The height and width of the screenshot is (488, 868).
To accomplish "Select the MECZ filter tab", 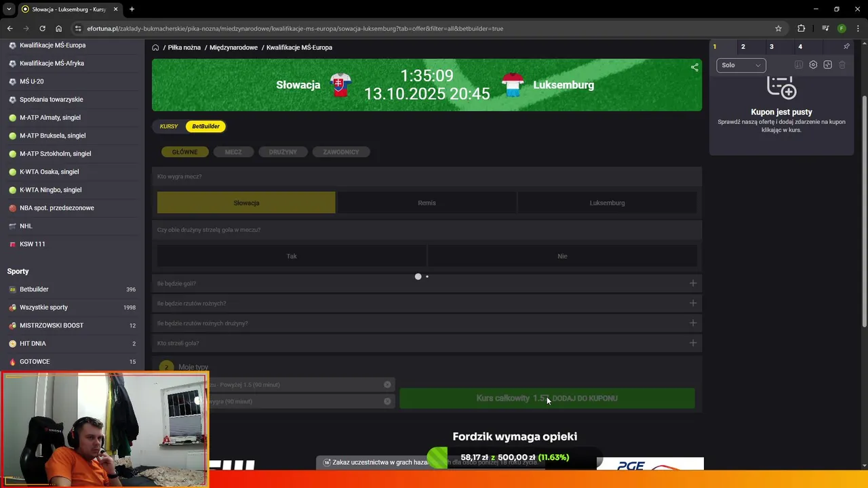I will tap(233, 152).
